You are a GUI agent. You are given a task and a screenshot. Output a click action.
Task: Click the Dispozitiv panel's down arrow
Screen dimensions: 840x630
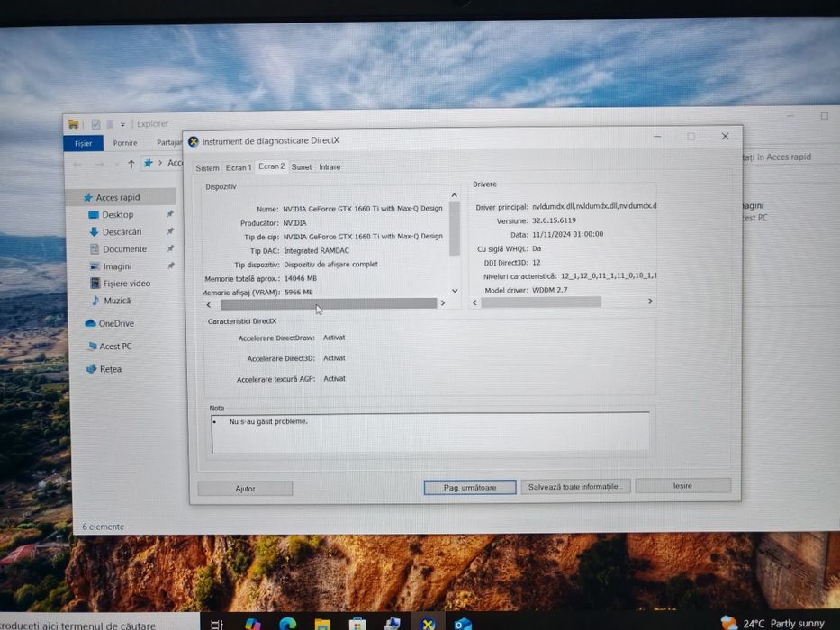(455, 291)
